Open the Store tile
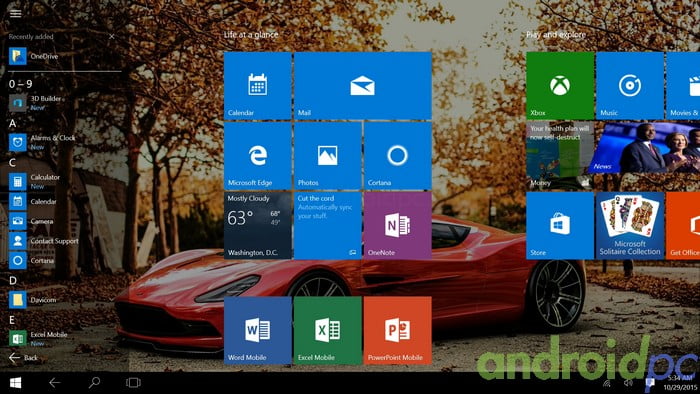700x394 pixels. (560, 225)
